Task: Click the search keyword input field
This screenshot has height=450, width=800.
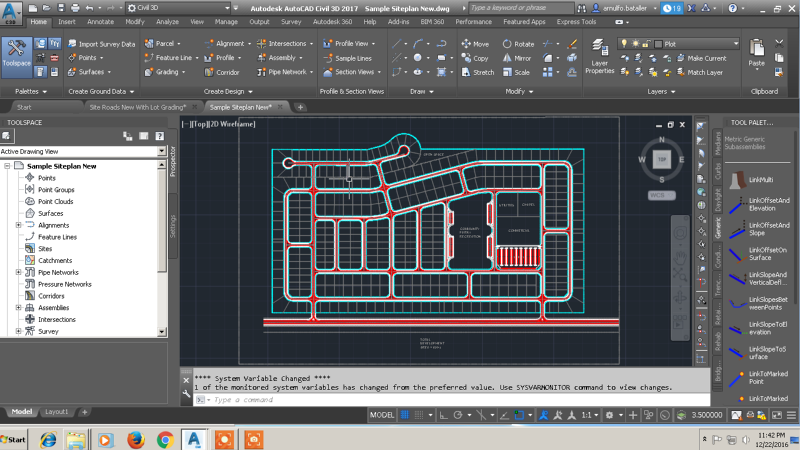Action: click(x=521, y=8)
